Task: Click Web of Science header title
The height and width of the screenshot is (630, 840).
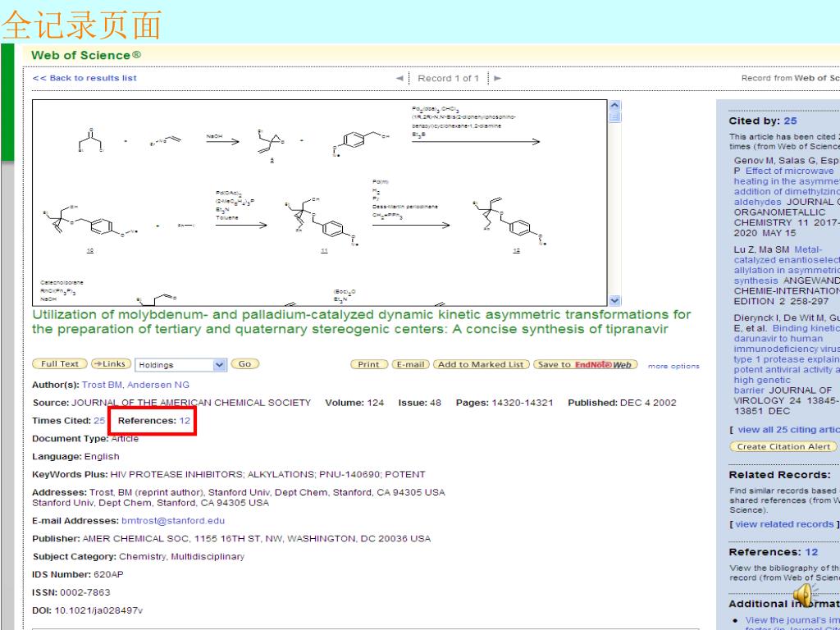Action: (86, 55)
